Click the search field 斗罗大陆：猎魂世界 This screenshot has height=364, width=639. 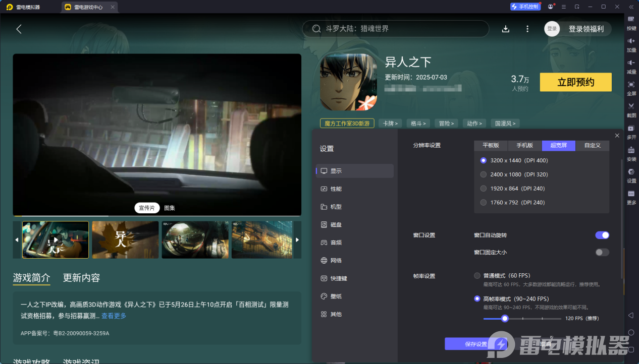396,29
